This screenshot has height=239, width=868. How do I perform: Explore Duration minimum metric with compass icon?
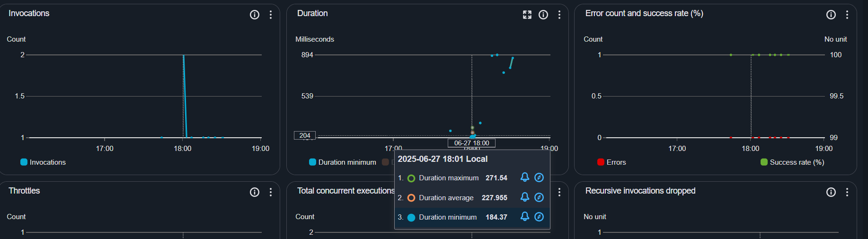point(539,217)
